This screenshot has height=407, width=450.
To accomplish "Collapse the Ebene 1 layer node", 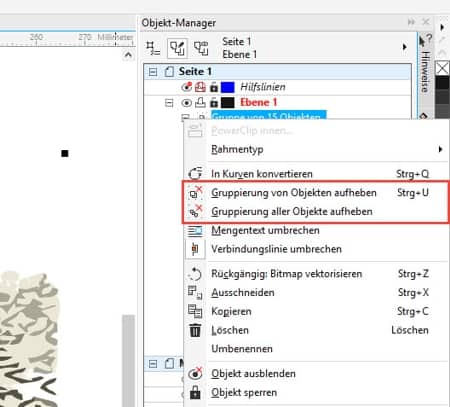I will click(169, 103).
